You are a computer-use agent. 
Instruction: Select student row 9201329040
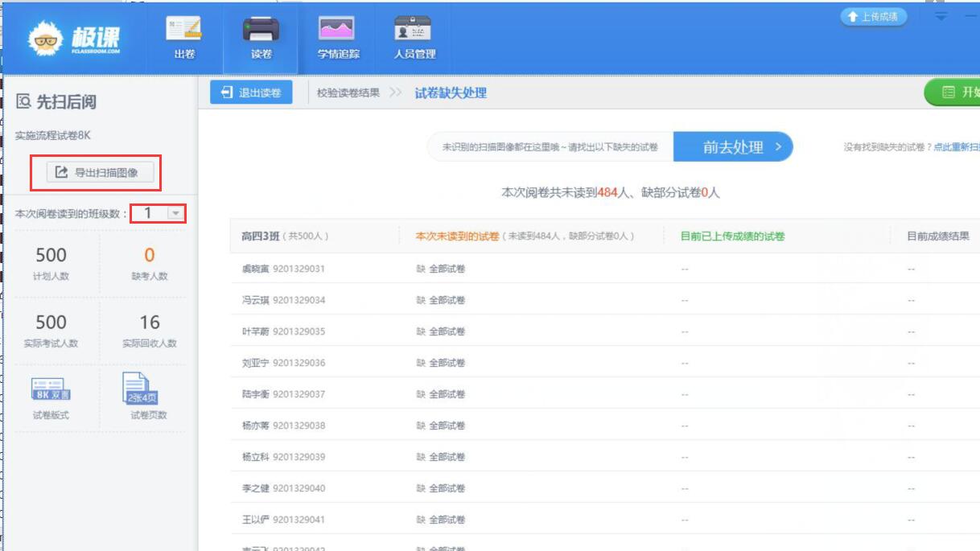coord(605,488)
